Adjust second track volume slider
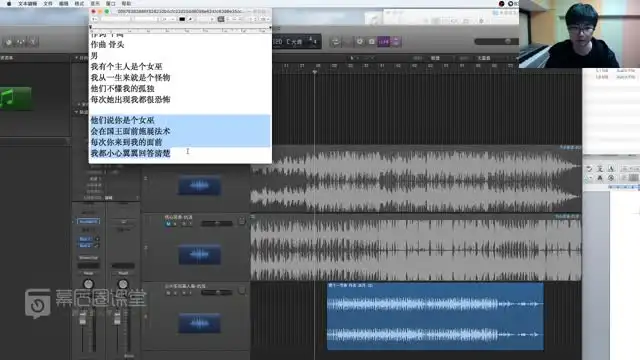The image size is (640, 360). click(x=217, y=223)
